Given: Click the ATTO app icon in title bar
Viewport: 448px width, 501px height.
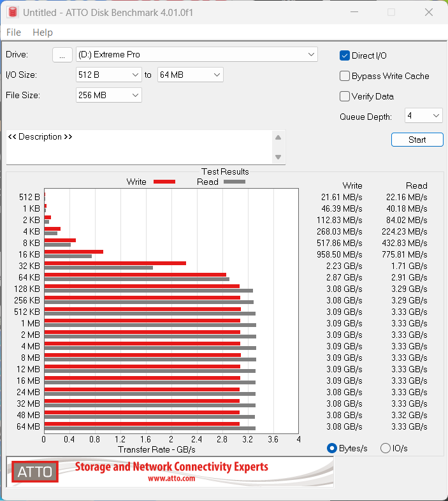Looking at the screenshot, I should point(12,12).
